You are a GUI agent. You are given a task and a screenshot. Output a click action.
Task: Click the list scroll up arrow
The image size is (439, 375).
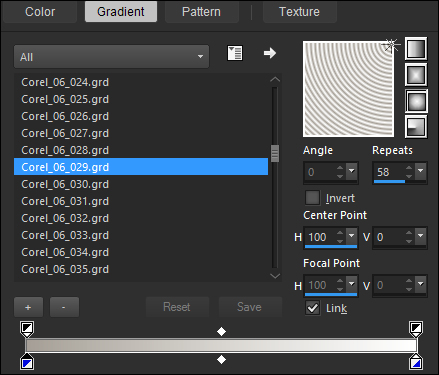[x=275, y=79]
